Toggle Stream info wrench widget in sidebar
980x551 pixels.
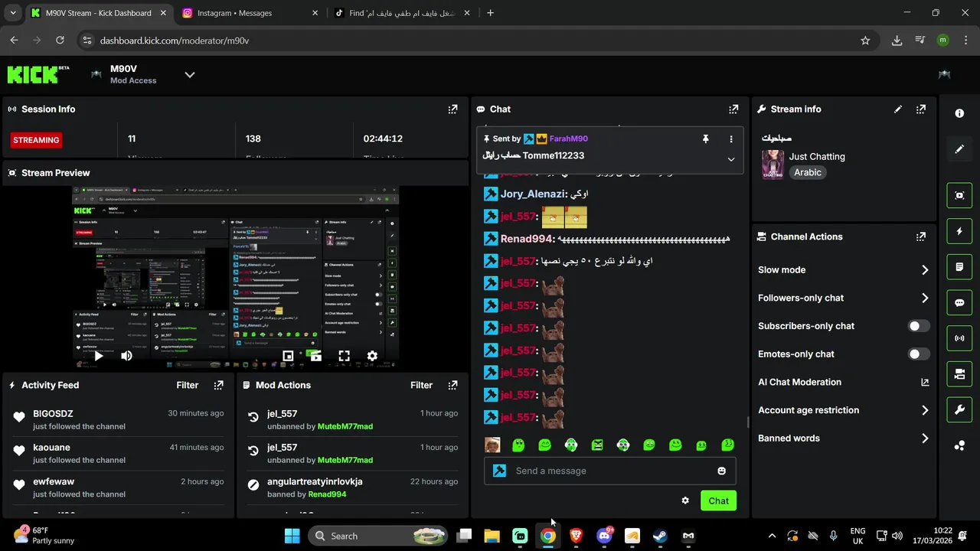click(x=959, y=409)
